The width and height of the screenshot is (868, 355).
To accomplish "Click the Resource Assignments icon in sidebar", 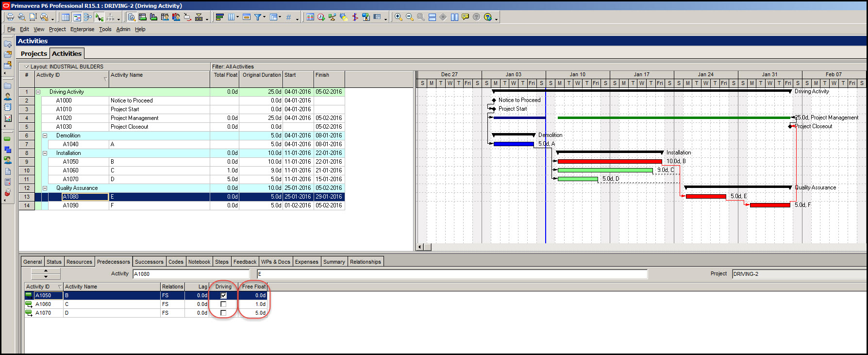I will (8, 160).
